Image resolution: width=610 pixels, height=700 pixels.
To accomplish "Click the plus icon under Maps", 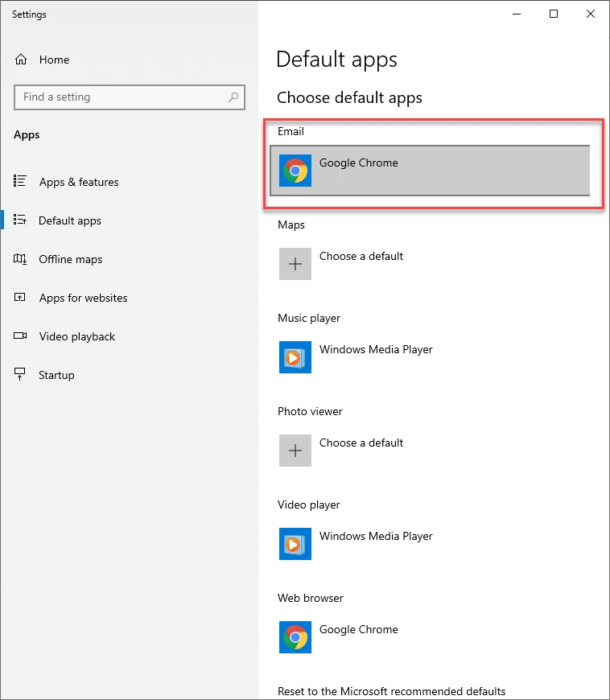I will (x=295, y=264).
